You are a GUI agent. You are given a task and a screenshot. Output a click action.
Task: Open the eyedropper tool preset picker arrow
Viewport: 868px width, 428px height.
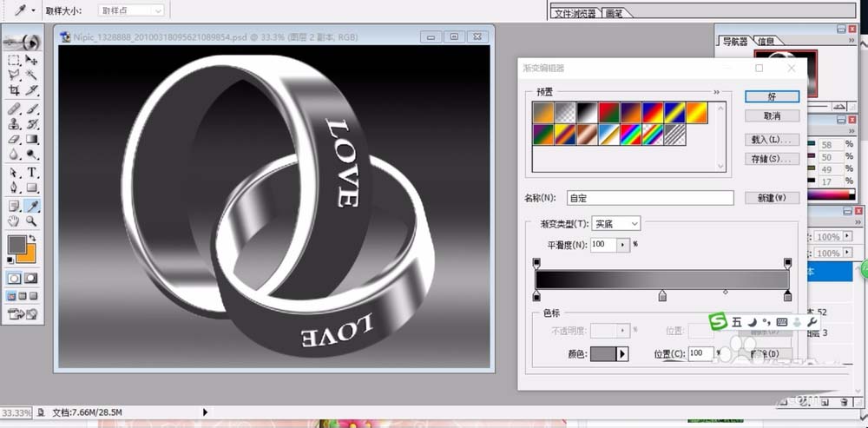[x=34, y=10]
